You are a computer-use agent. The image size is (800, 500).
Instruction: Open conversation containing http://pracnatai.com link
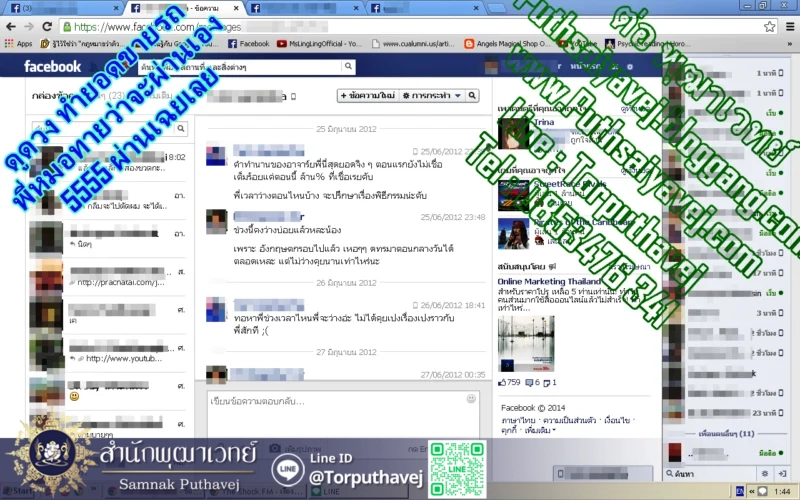click(x=109, y=277)
